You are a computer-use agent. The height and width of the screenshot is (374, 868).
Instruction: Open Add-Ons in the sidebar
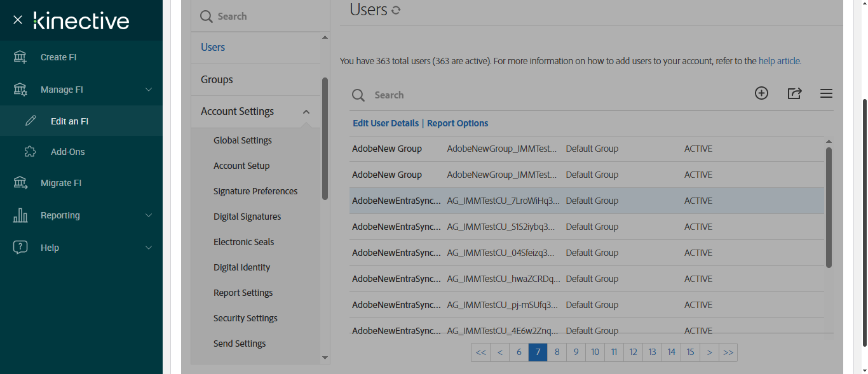[67, 152]
